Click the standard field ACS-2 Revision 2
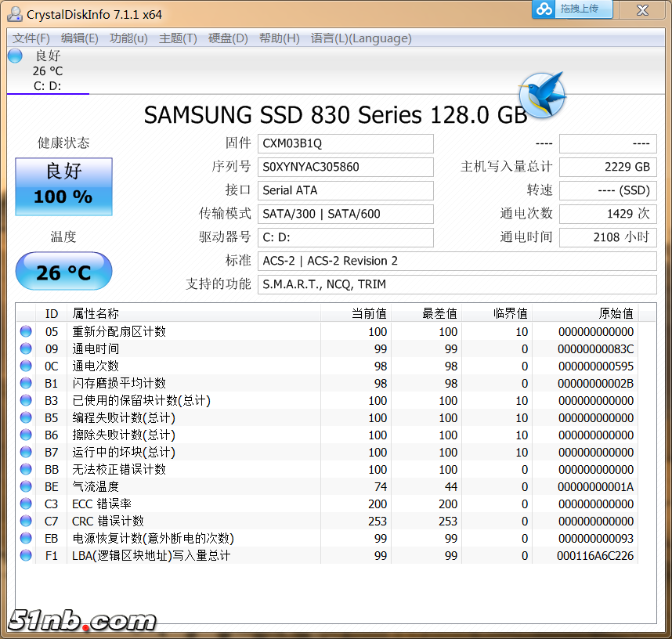 pos(457,261)
